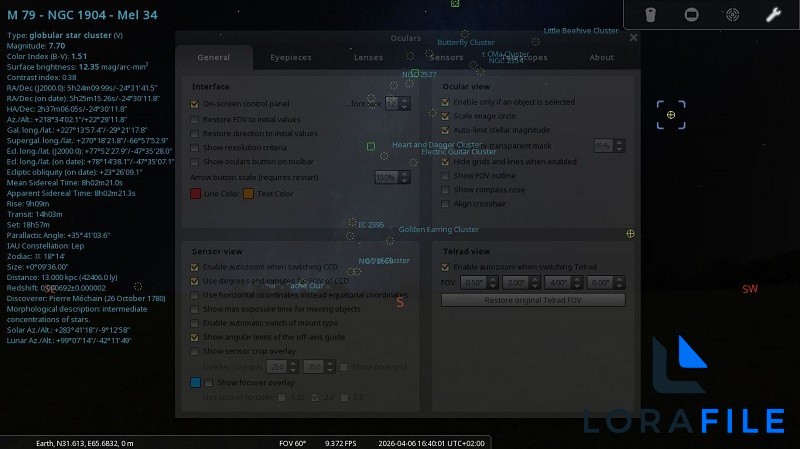Adjust Telrad FOV 0.00° spinbox

(606, 282)
